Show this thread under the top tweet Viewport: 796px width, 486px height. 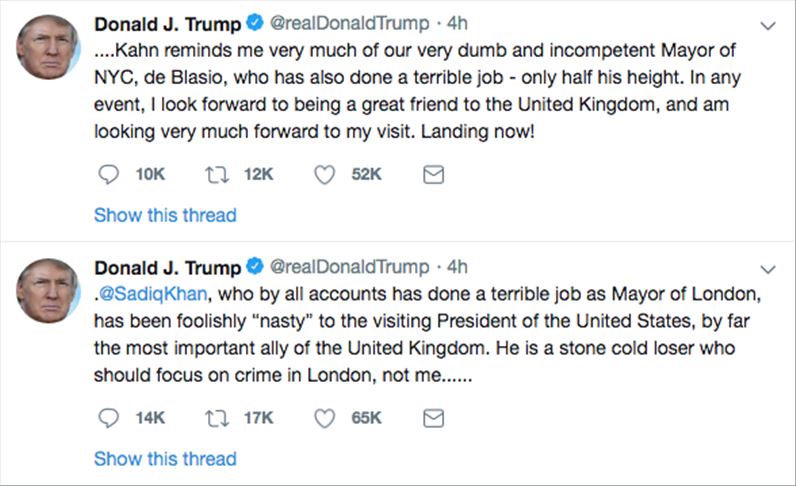pyautogui.click(x=165, y=215)
